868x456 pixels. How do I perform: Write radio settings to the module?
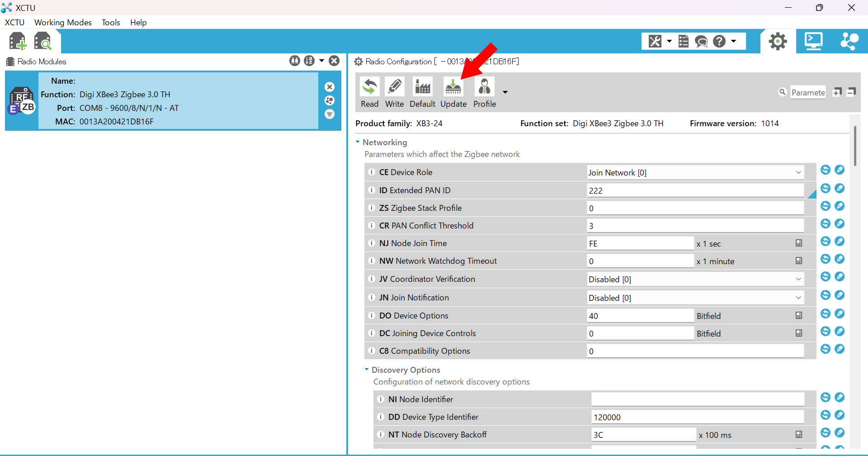394,92
